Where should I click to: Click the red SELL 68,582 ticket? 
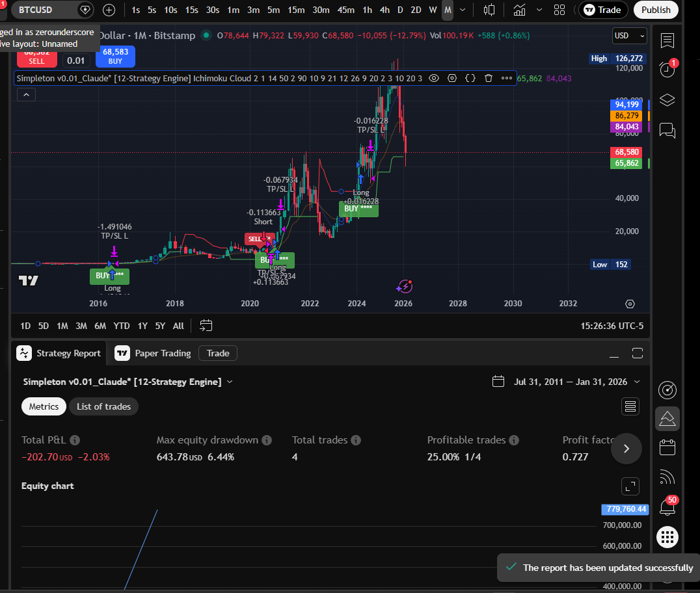pyautogui.click(x=36, y=59)
